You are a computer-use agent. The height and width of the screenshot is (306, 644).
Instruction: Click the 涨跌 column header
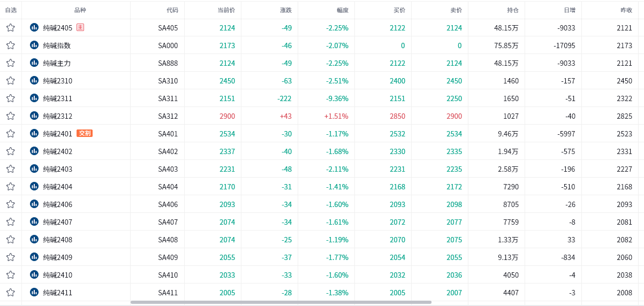pyautogui.click(x=286, y=10)
